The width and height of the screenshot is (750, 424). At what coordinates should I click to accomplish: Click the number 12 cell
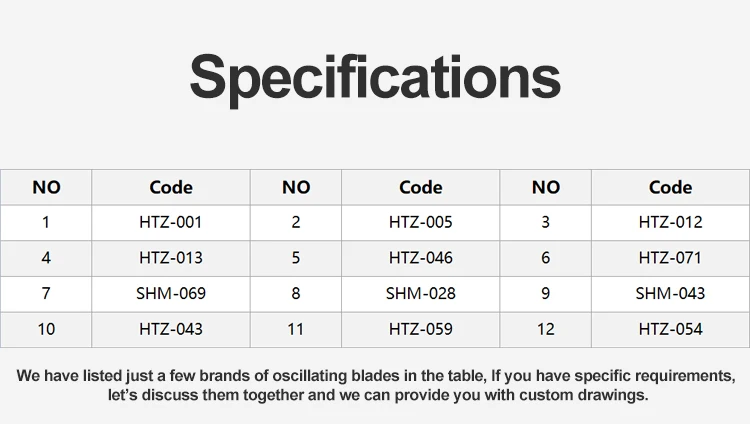(545, 329)
